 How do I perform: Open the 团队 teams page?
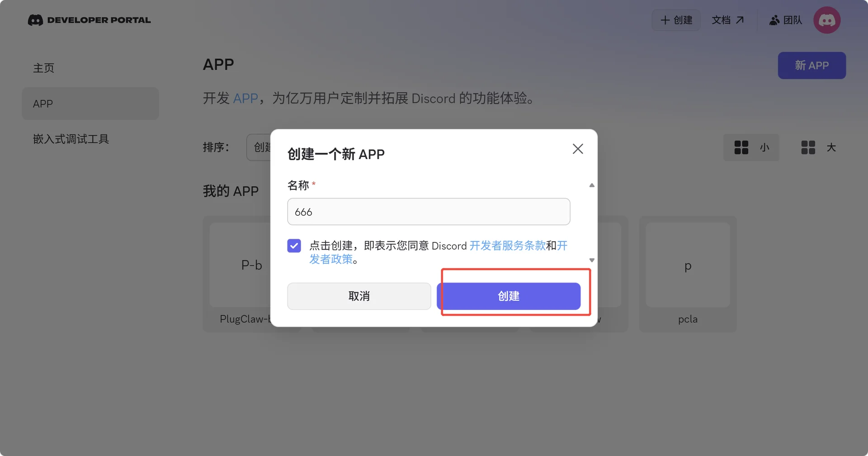(x=786, y=20)
